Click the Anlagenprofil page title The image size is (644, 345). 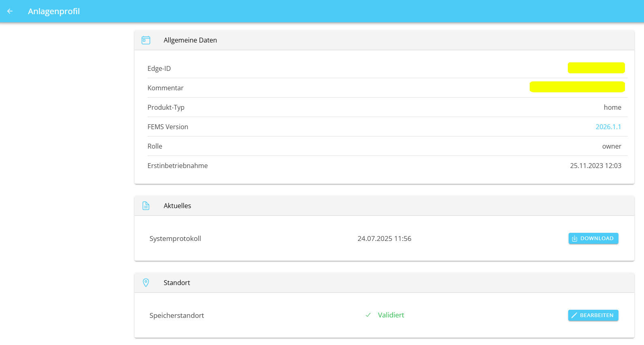[x=54, y=11]
